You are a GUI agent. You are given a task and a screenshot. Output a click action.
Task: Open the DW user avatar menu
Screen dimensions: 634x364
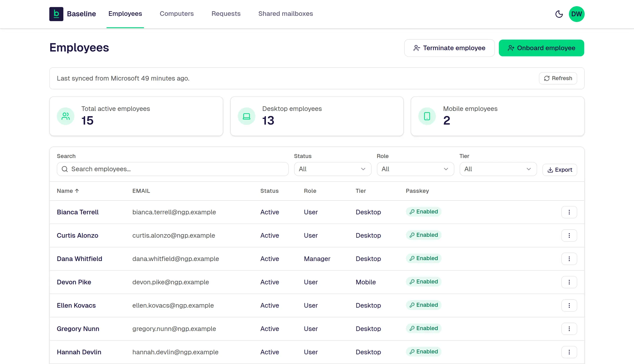576,14
